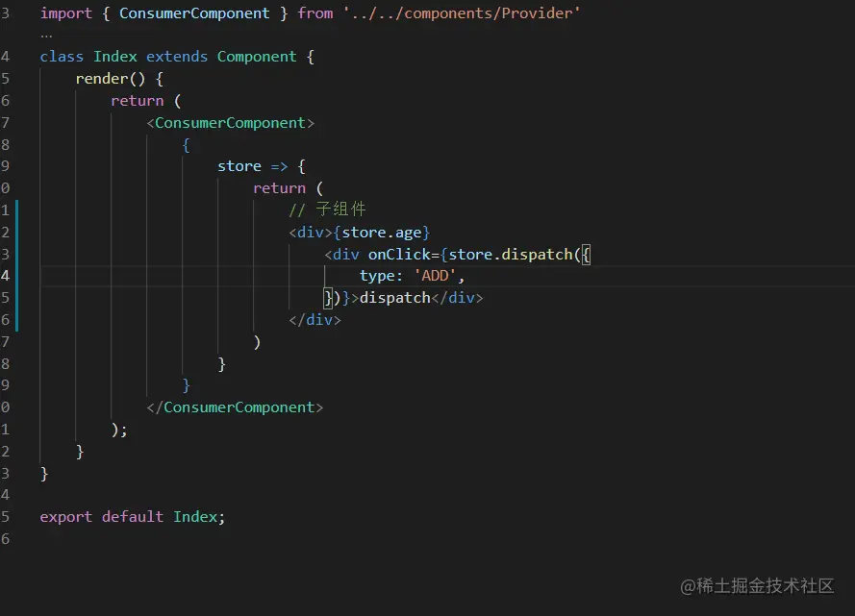This screenshot has width=855, height=616.
Task: Click the '{store.age}' expression
Action: [382, 233]
